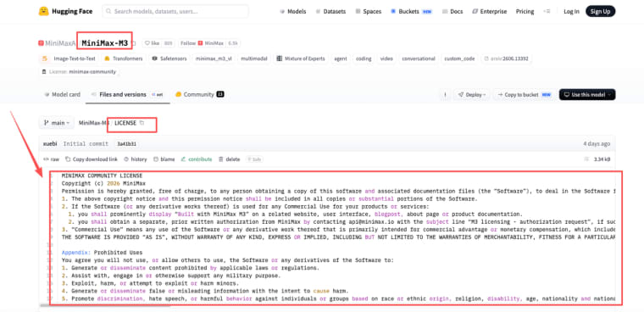The image size is (644, 312).
Task: Open the conversational tag
Action: 418,58
